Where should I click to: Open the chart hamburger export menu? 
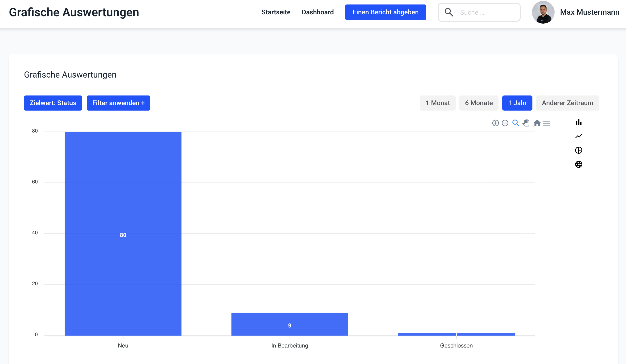(547, 123)
